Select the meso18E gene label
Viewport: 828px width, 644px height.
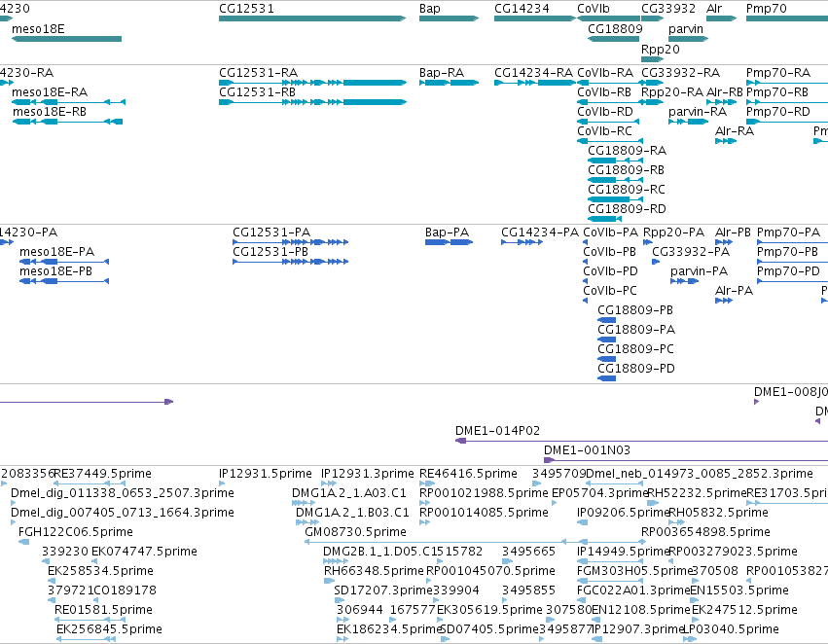(38, 29)
